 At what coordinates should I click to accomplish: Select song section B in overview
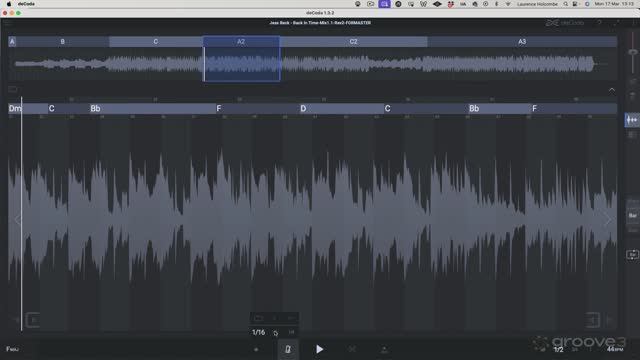click(x=62, y=42)
